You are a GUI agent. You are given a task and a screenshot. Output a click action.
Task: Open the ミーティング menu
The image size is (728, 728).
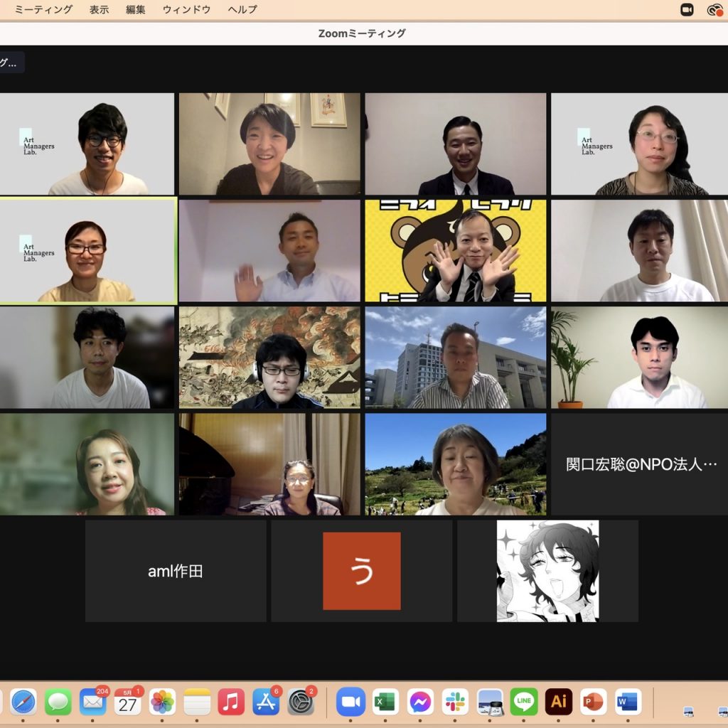[x=44, y=9]
